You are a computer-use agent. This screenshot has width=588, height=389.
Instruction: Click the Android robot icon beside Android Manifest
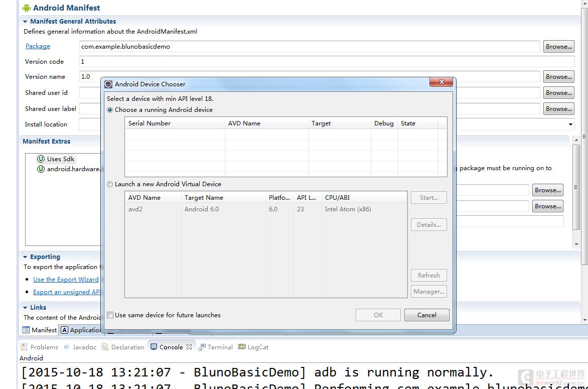tap(26, 8)
